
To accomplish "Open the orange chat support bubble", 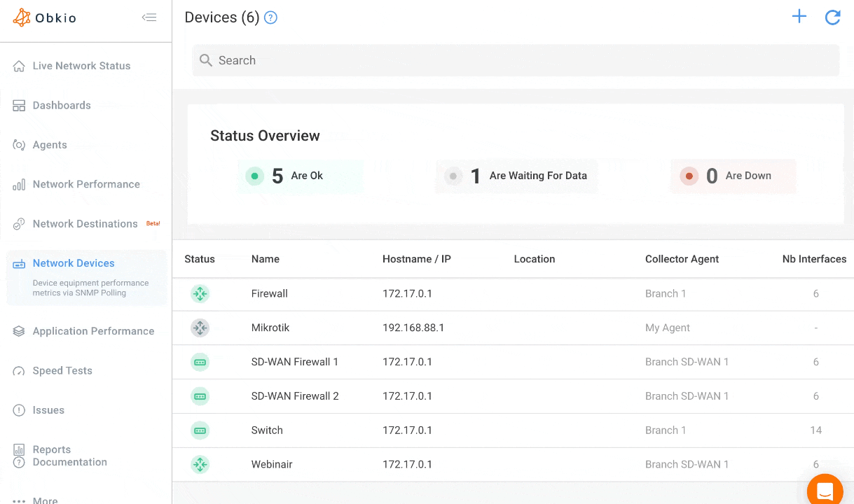I will [825, 491].
